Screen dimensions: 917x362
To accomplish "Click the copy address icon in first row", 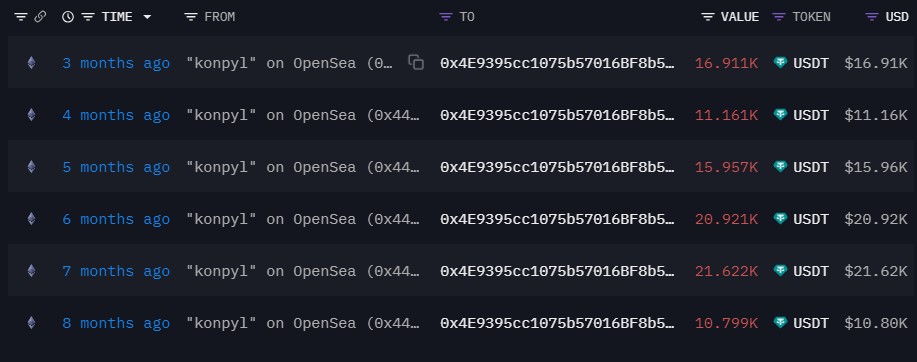I will 416,63.
